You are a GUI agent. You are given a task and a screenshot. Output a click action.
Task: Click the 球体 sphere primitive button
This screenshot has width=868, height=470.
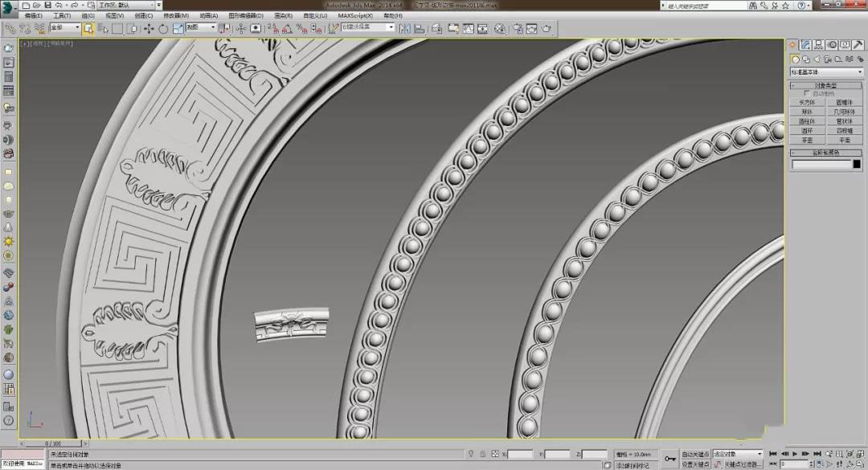point(807,112)
